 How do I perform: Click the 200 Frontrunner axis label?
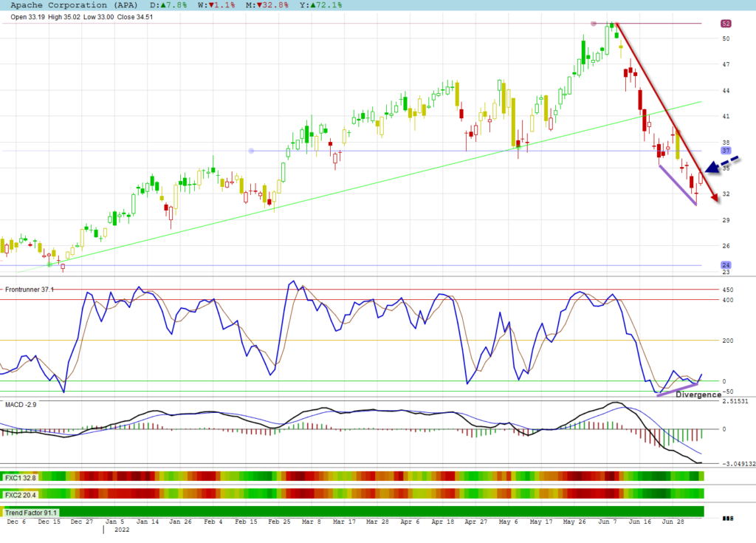(x=727, y=341)
